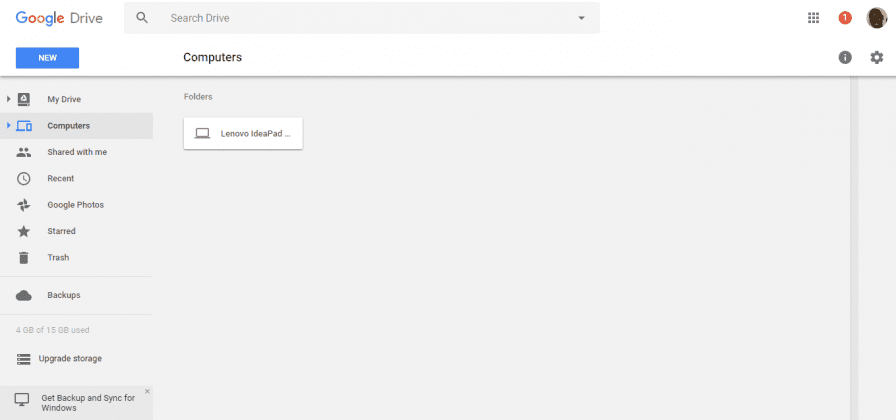Click Get Backup and Sync for Windows
Image resolution: width=896 pixels, height=420 pixels.
tap(88, 403)
